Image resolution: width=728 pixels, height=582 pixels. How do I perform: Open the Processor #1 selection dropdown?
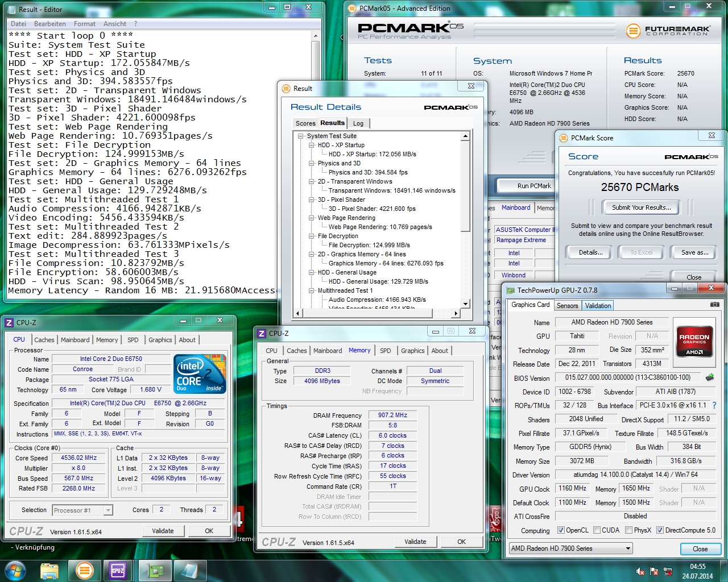82,510
